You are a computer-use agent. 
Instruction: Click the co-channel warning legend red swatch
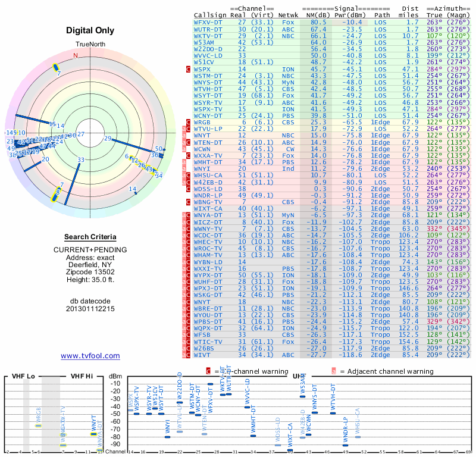pos(208,371)
